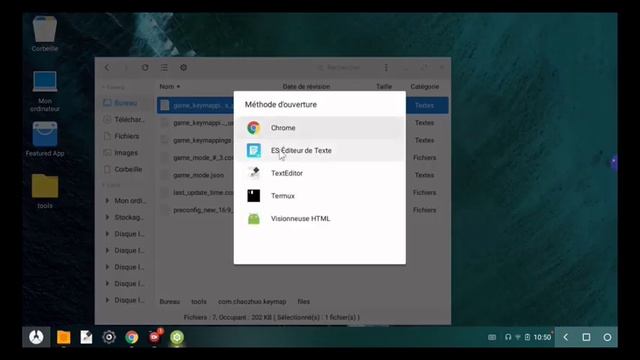
Task: Click the forward arrow in file manager toolbar
Action: (x=126, y=68)
